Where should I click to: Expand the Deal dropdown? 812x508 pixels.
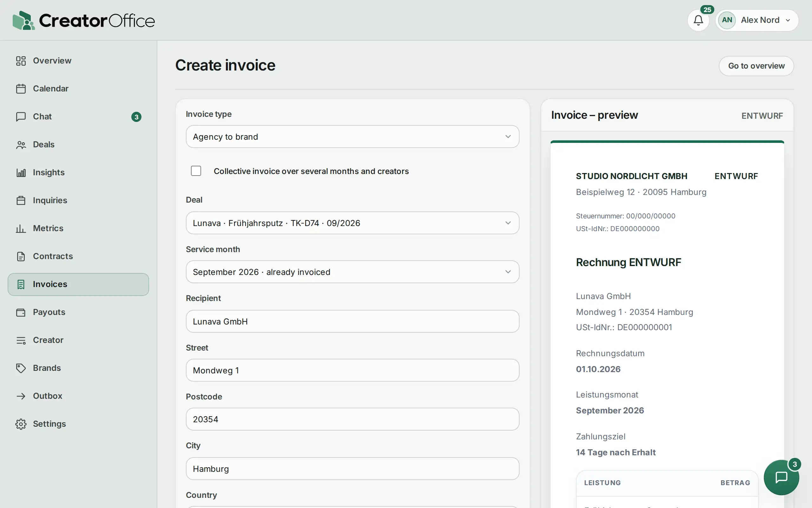pos(352,223)
